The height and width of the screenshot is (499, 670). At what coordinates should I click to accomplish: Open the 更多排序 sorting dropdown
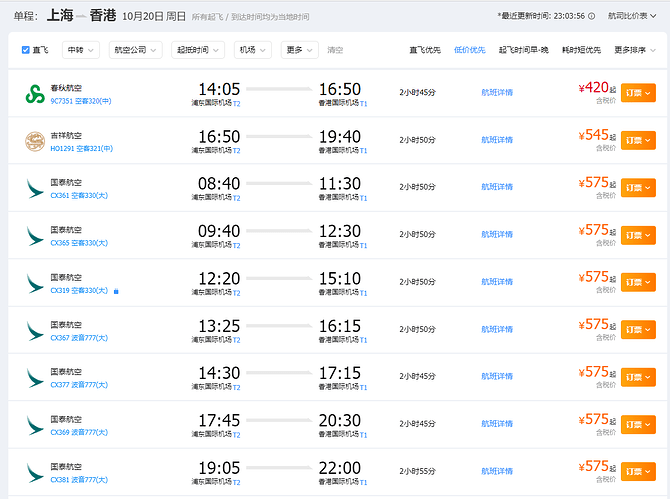[635, 50]
